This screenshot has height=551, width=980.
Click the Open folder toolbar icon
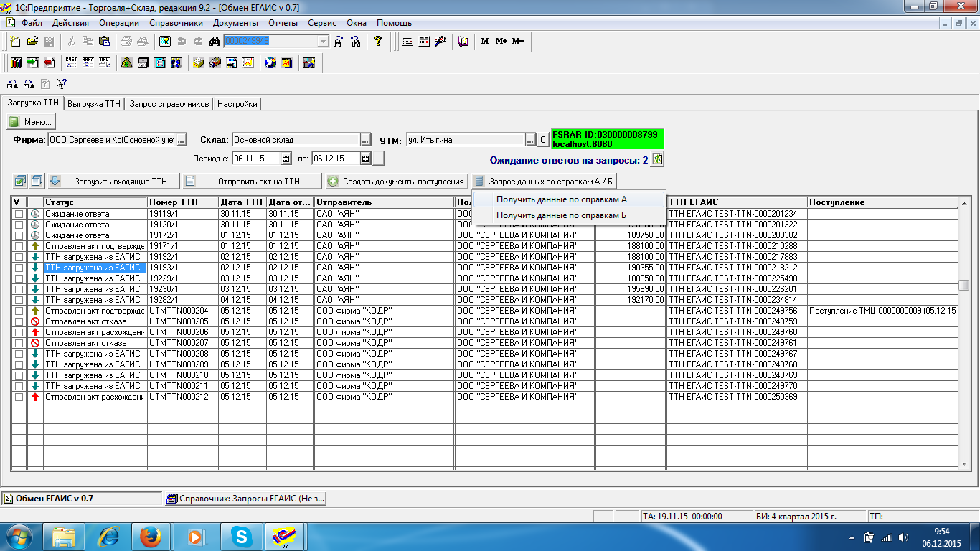coord(32,42)
